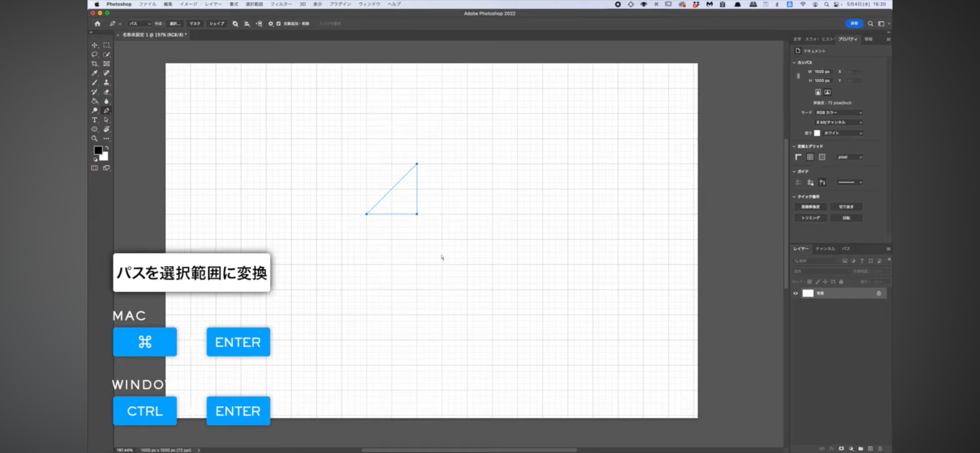This screenshot has height=453, width=980.
Task: Switch to the チャンネル tab
Action: pyautogui.click(x=825, y=249)
